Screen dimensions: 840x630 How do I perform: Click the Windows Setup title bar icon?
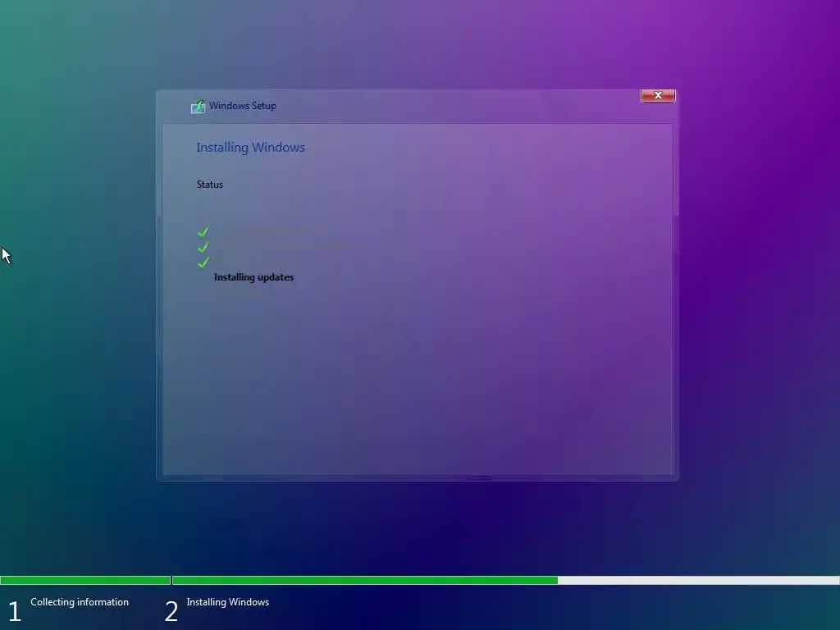pyautogui.click(x=199, y=107)
